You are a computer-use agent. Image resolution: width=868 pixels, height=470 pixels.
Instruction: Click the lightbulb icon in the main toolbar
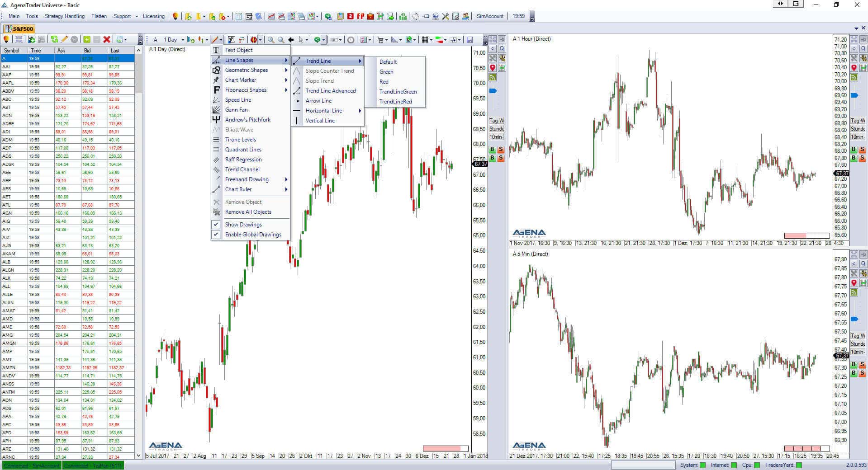pos(175,16)
